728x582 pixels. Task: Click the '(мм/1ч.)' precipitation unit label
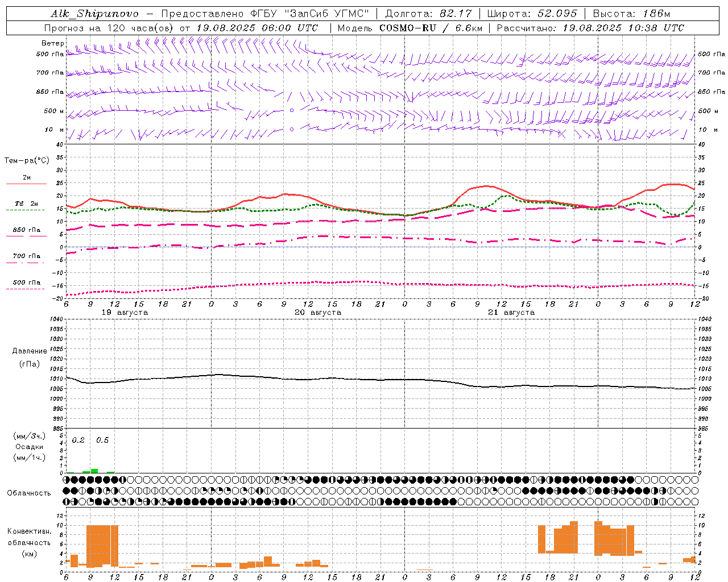(30, 458)
